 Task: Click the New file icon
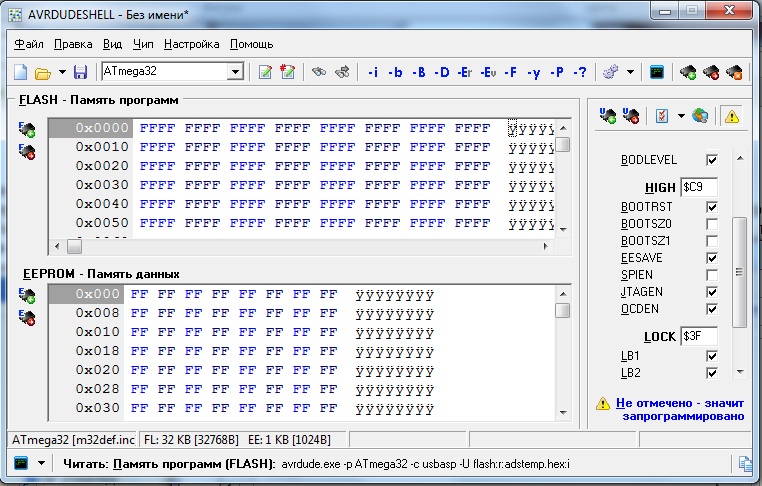click(20, 72)
